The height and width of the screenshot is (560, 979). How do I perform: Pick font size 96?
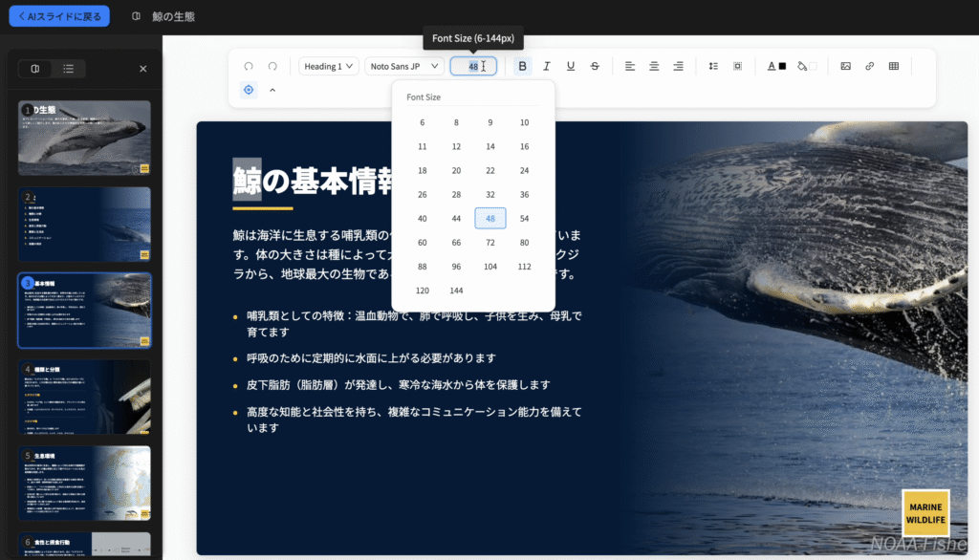point(456,267)
